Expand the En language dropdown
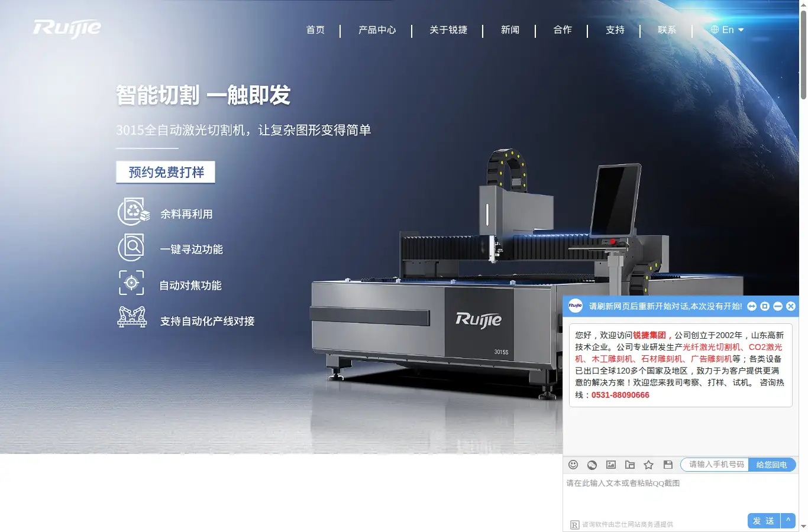The image size is (808, 532). point(728,30)
